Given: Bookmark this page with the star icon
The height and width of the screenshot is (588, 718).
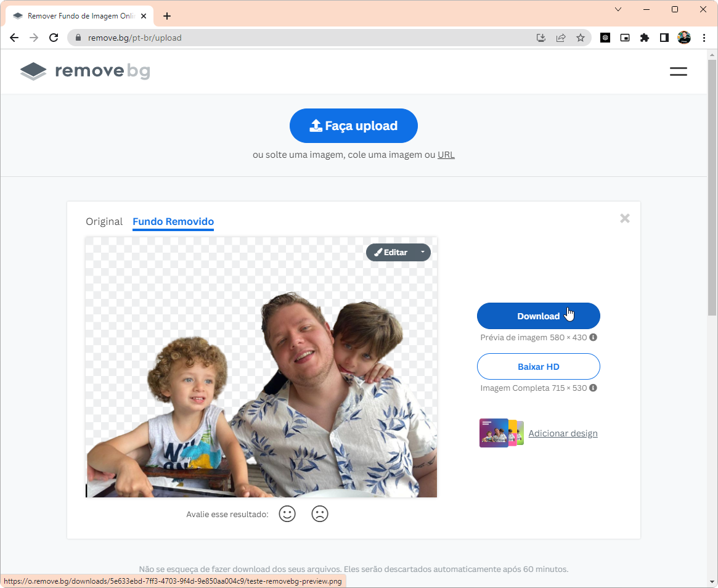Looking at the screenshot, I should coord(581,38).
